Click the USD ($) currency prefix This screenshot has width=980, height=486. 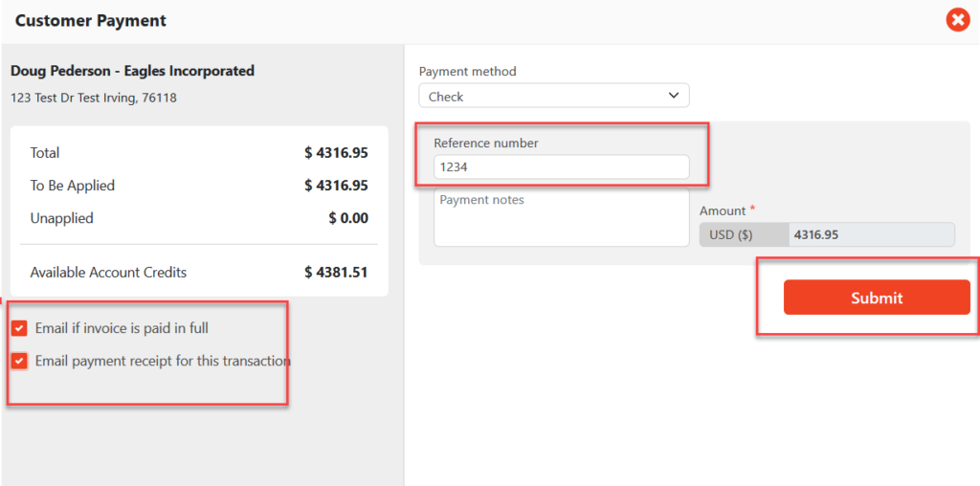744,234
